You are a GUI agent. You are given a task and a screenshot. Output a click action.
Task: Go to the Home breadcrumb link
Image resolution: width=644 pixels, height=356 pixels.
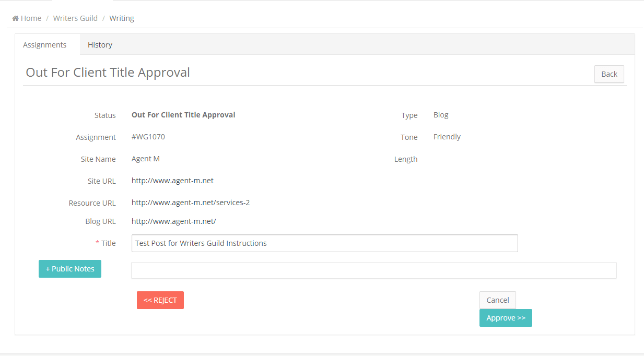coord(31,18)
